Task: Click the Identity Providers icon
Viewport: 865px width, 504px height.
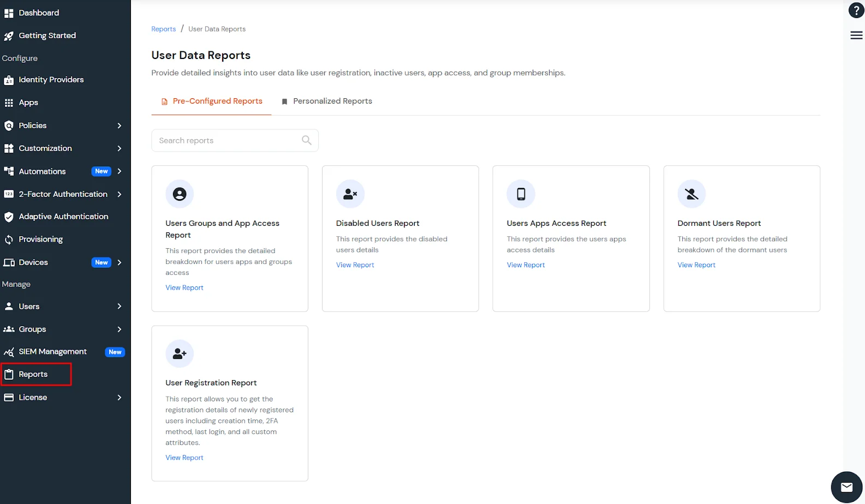Action: (9, 80)
